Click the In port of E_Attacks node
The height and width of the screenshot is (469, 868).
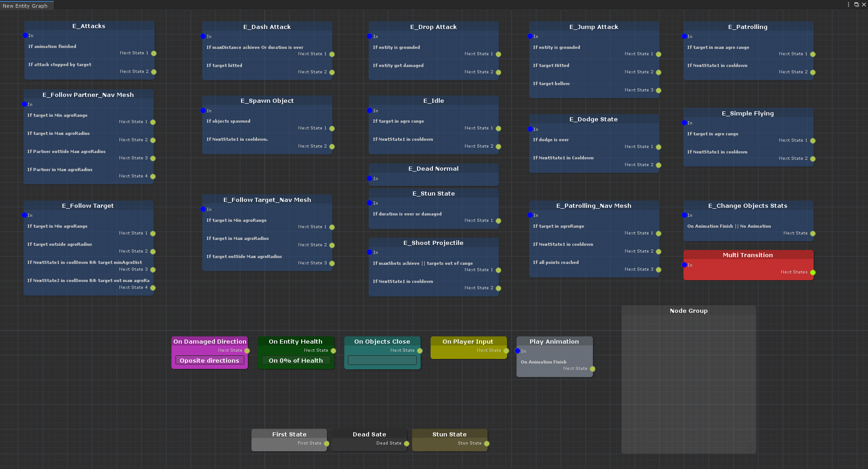(25, 35)
